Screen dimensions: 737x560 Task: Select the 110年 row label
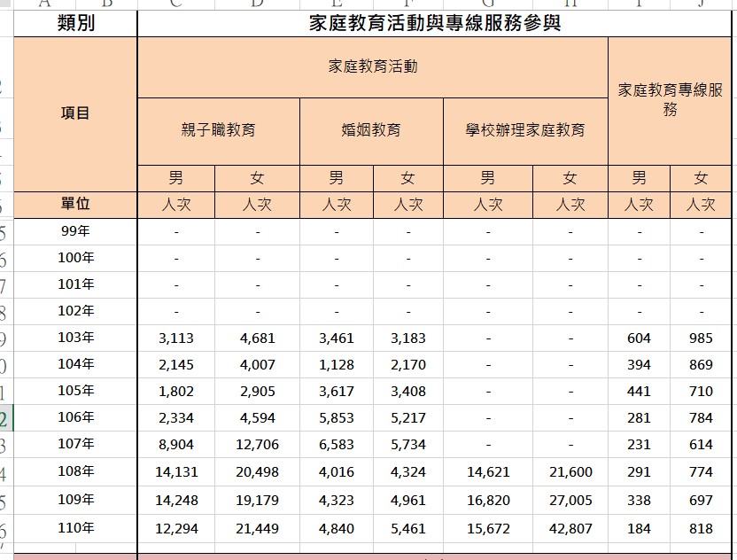(75, 528)
